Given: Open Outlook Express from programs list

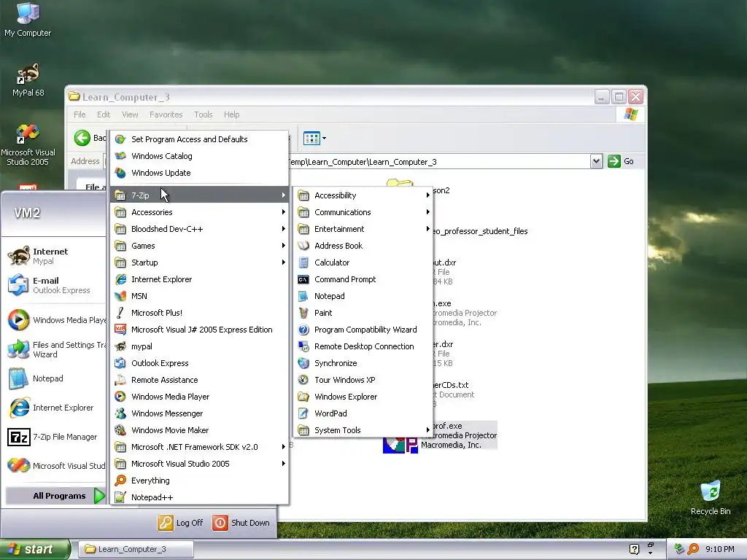Looking at the screenshot, I should pyautogui.click(x=200, y=363).
